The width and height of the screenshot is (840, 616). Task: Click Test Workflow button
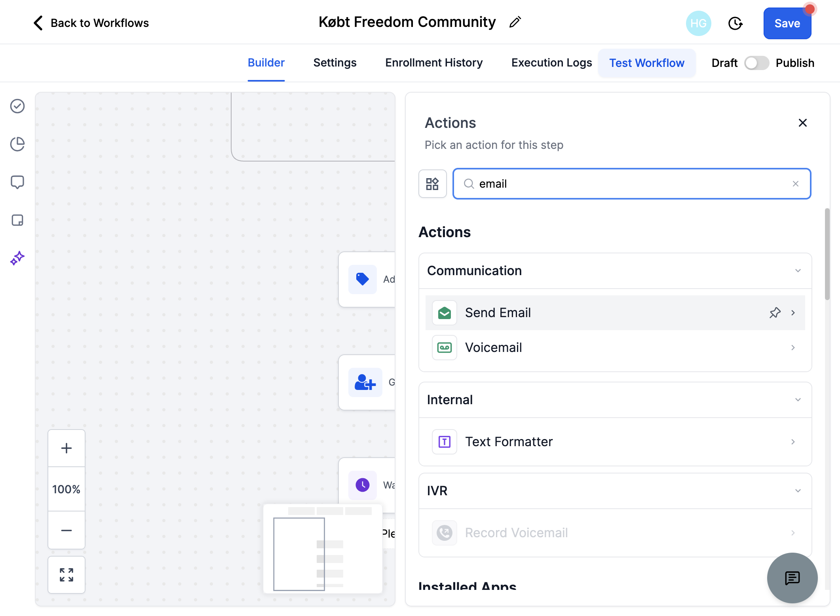[647, 63]
